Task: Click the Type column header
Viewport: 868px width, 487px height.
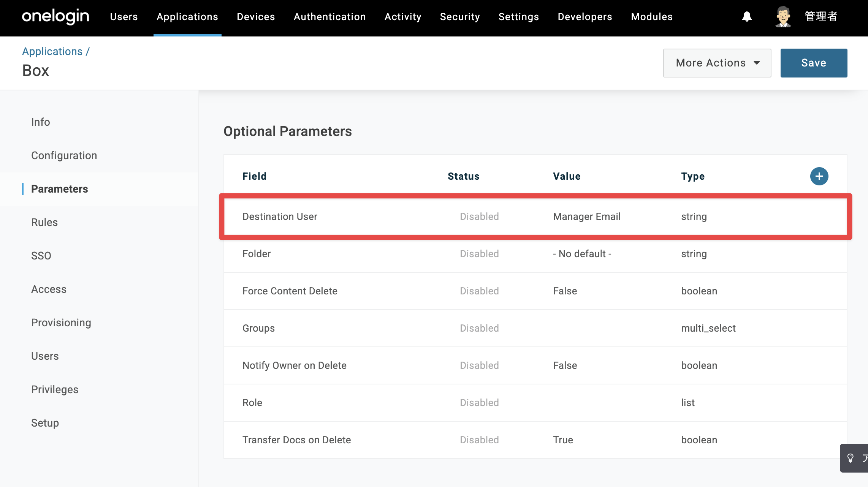Action: [x=693, y=176]
